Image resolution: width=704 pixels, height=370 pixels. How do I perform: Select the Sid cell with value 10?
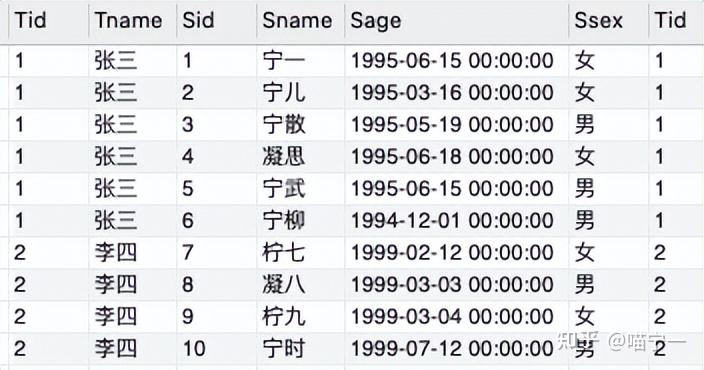pyautogui.click(x=216, y=349)
